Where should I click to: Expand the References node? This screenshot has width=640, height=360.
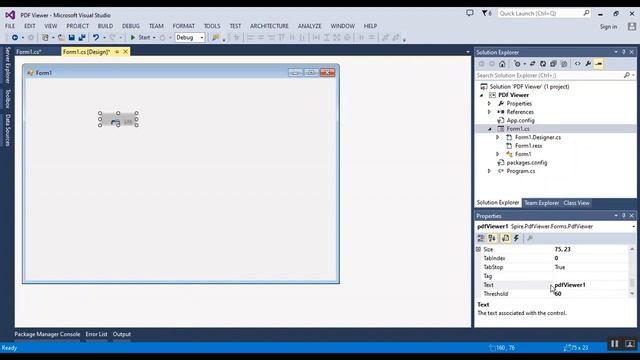[489, 112]
